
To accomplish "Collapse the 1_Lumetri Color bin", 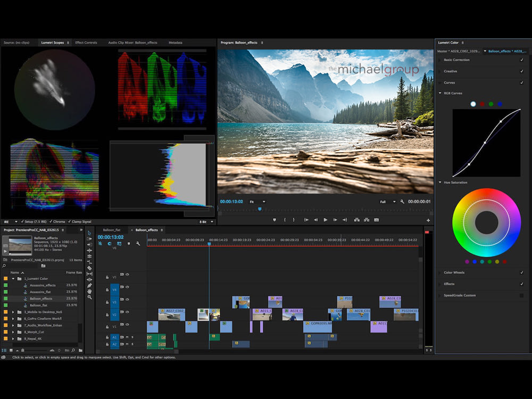I will pos(13,279).
